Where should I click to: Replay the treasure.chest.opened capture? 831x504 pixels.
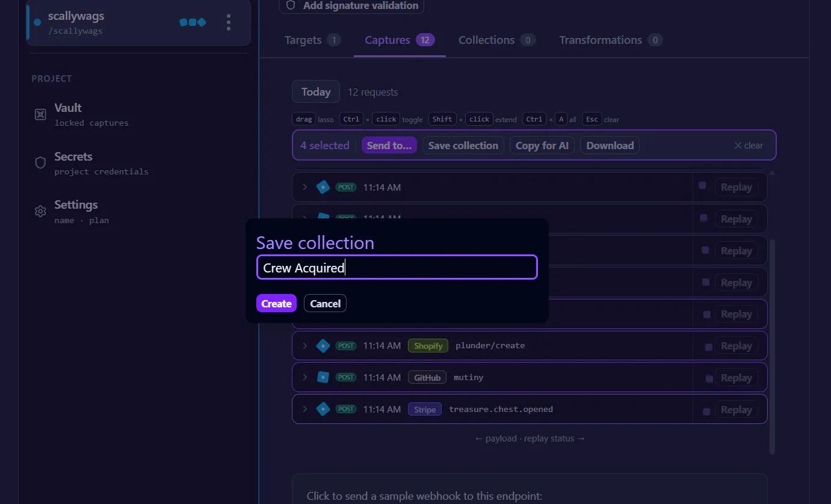[x=737, y=410]
